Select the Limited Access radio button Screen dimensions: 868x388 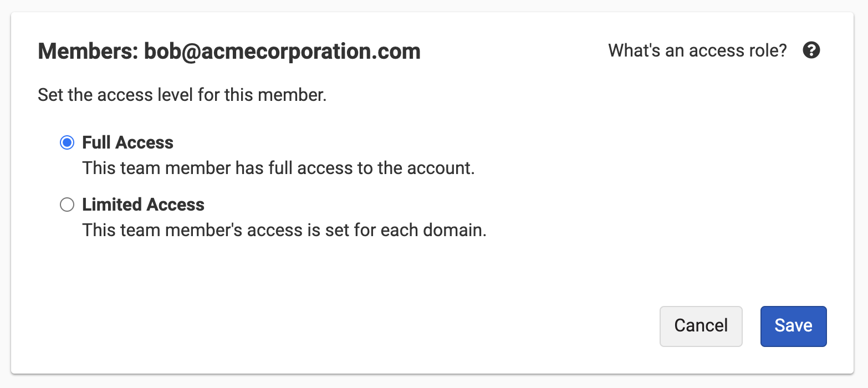coord(67,205)
